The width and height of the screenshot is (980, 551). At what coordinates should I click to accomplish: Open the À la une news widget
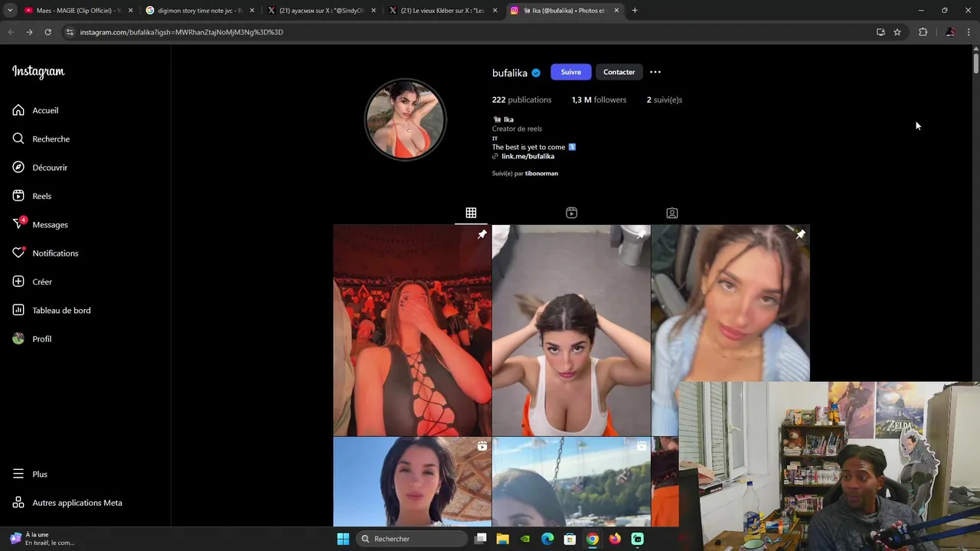[42, 539]
